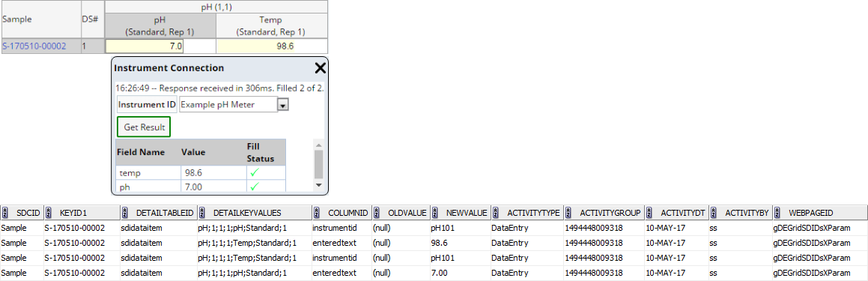Image resolution: width=868 pixels, height=281 pixels.
Task: Click the Fill Status column header
Action: [x=266, y=152]
